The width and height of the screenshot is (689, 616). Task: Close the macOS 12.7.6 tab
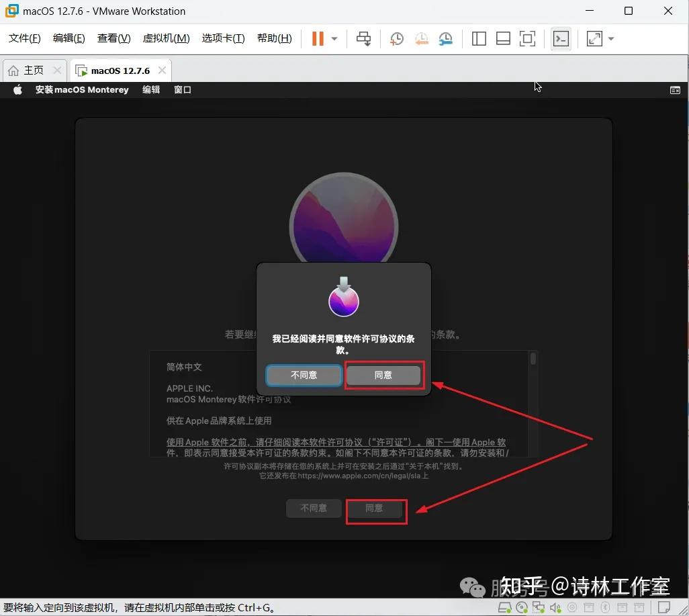click(x=162, y=70)
